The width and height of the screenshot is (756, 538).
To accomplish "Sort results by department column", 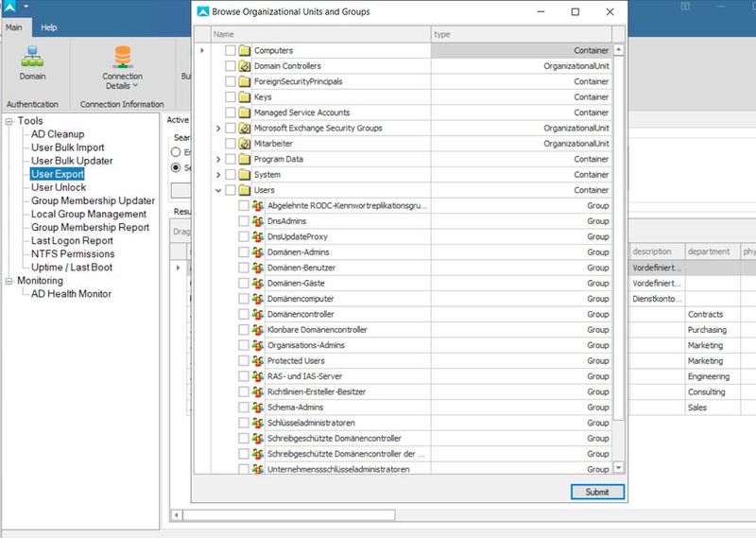I will 713,252.
